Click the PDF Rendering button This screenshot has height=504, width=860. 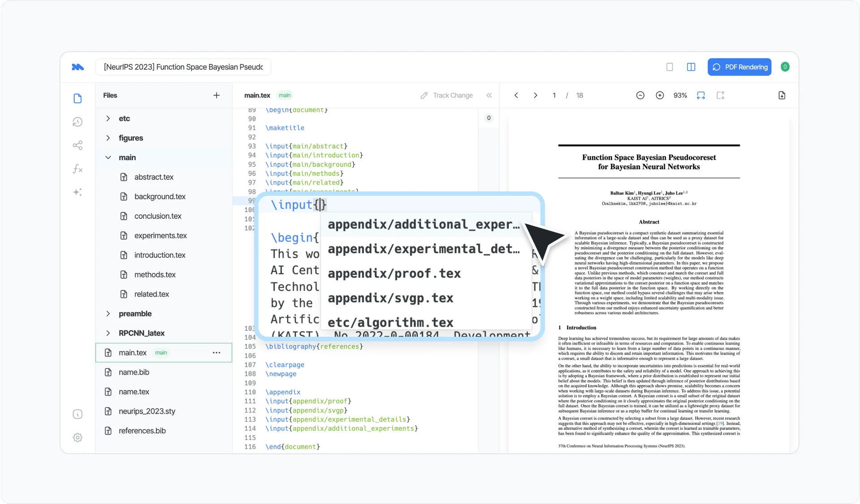pos(740,67)
